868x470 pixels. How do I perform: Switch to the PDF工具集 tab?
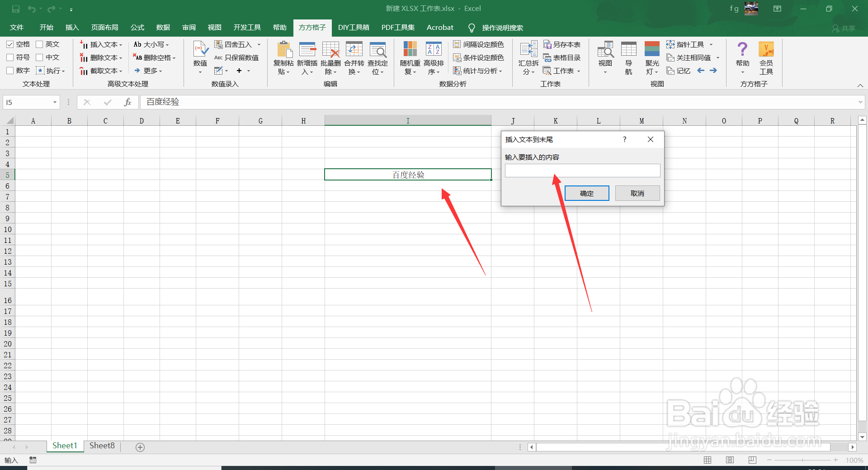coord(398,28)
